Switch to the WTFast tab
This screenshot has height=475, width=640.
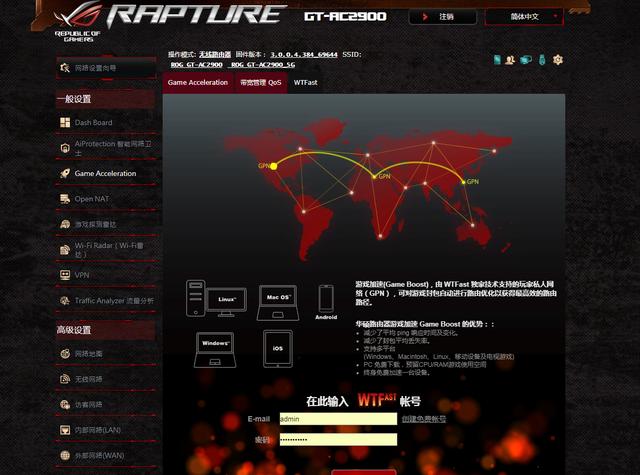305,82
